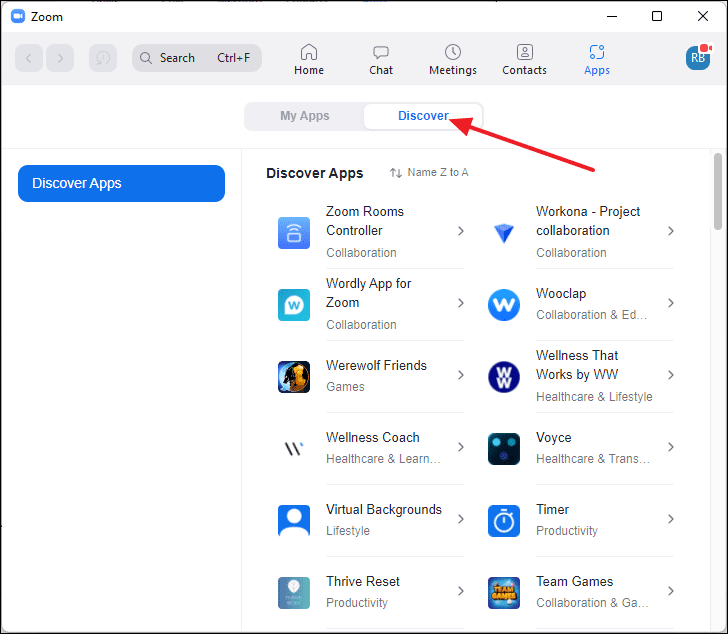Click the sort arrows icon
Image resolution: width=728 pixels, height=634 pixels.
pyautogui.click(x=396, y=173)
